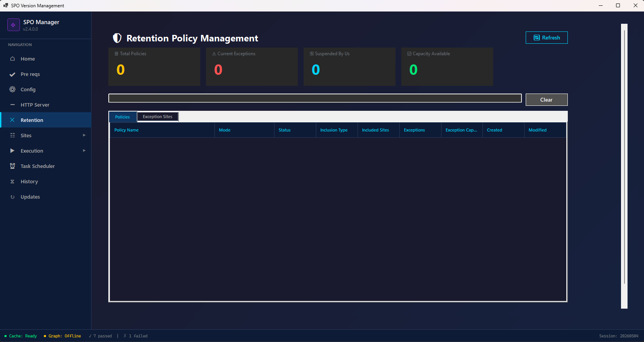Viewport: 644px width, 342px height.
Task: Click the Current Exceptions warning icon
Action: tap(214, 54)
